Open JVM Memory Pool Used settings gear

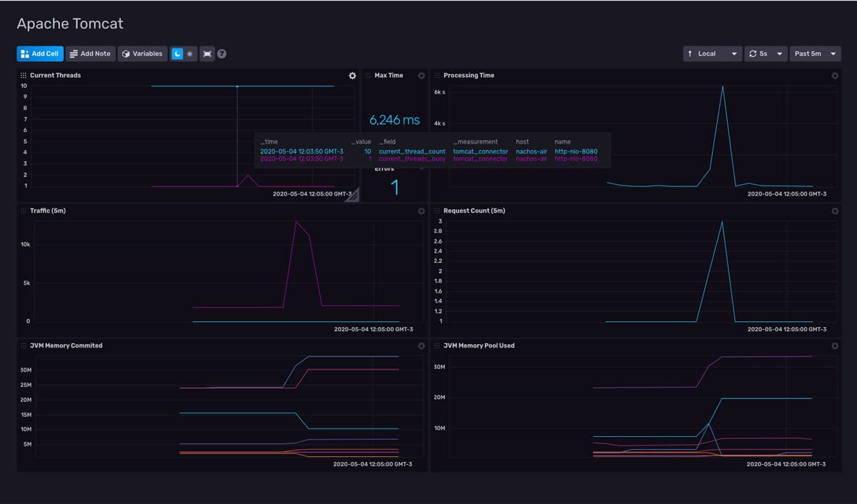pos(835,346)
